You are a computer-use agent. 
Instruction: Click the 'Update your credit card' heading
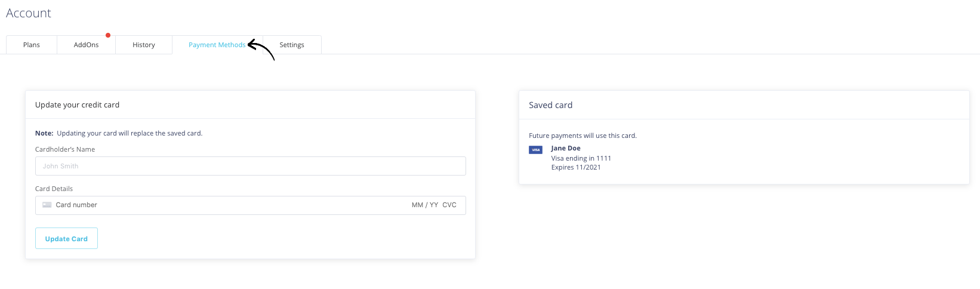[x=78, y=104]
